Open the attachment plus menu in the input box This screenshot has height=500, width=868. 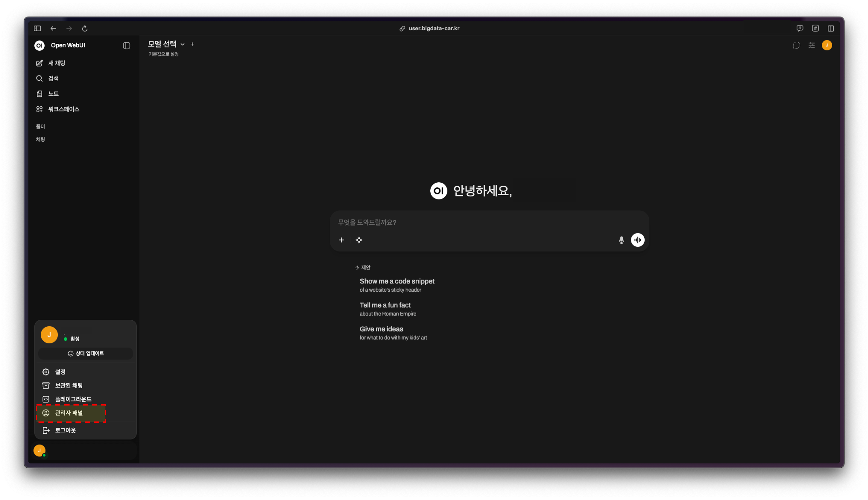[x=341, y=240]
